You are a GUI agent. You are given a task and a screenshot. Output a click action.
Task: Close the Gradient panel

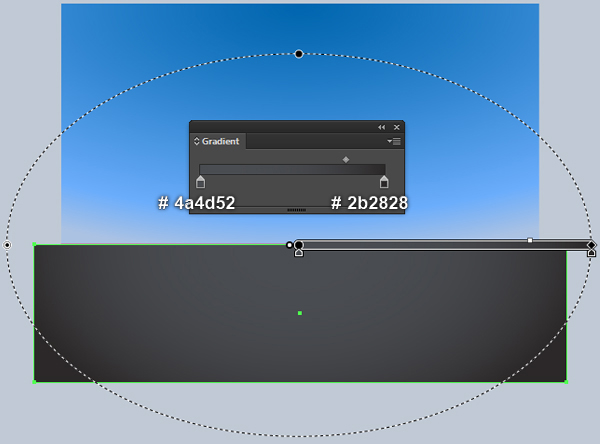pyautogui.click(x=397, y=127)
